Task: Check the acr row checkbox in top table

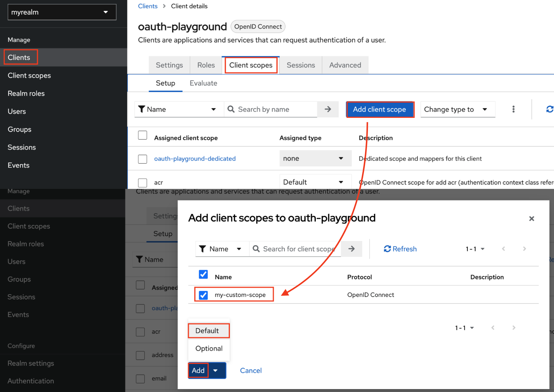Action: point(142,182)
